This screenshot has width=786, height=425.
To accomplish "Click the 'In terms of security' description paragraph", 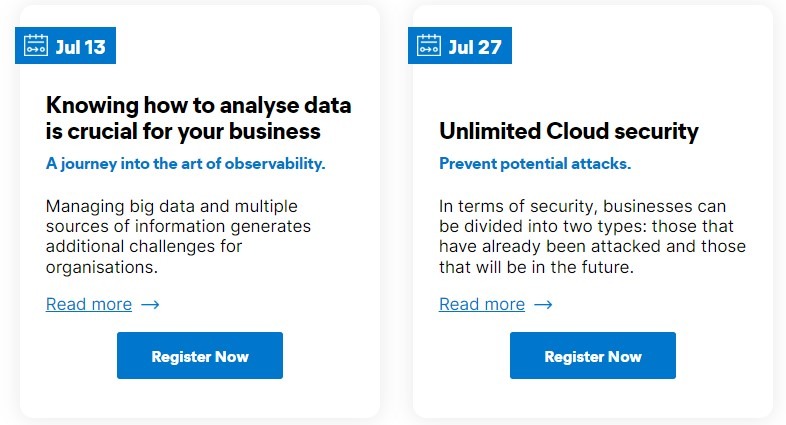I will tap(593, 237).
